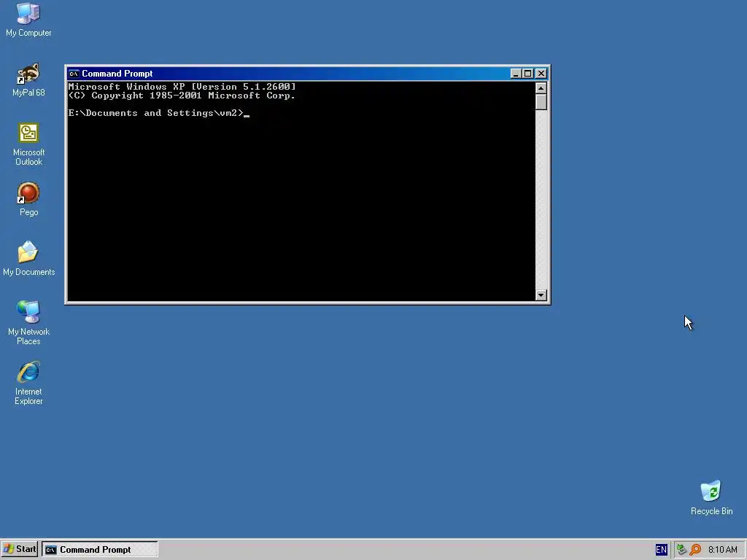Open the Start menu
Viewport: 747px width, 560px height.
[x=20, y=549]
